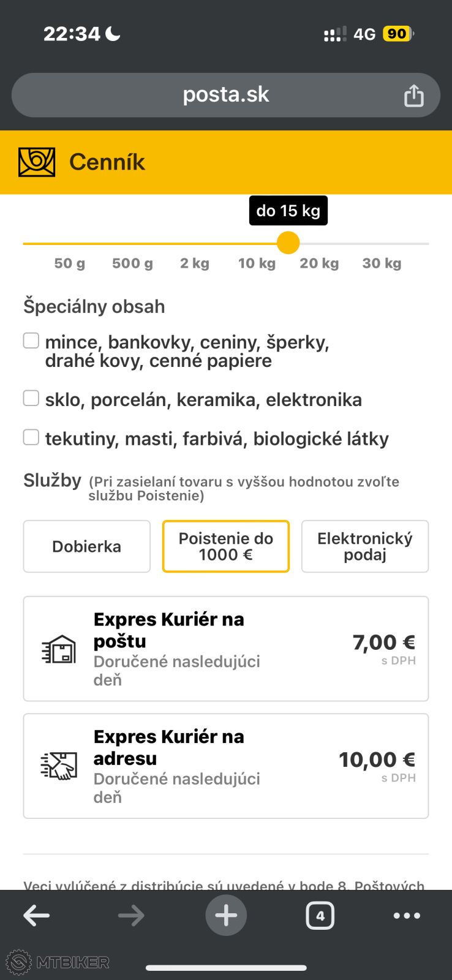Open a new tab with plus button
The width and height of the screenshot is (452, 980).
click(226, 916)
